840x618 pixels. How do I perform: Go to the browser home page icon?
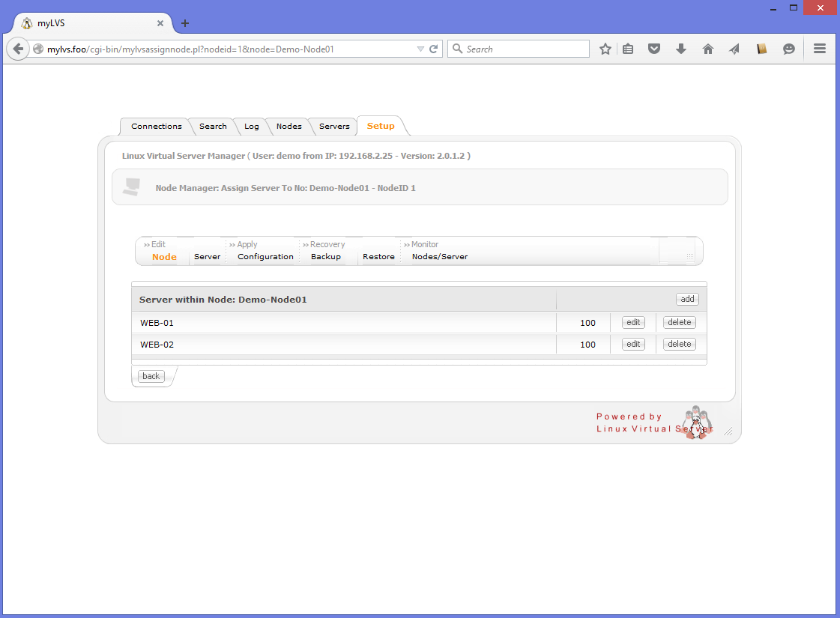[x=707, y=49]
